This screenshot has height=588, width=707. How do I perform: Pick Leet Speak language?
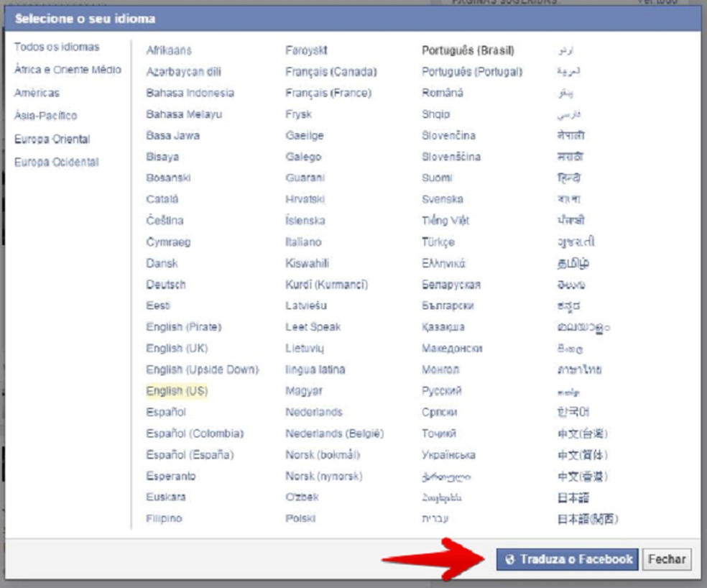(313, 327)
